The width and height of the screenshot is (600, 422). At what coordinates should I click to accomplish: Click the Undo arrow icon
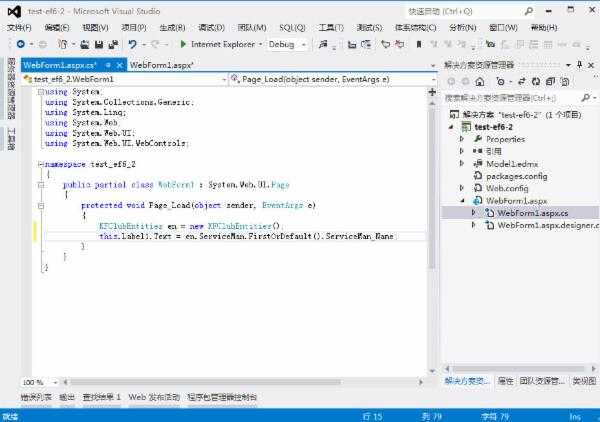pos(132,44)
